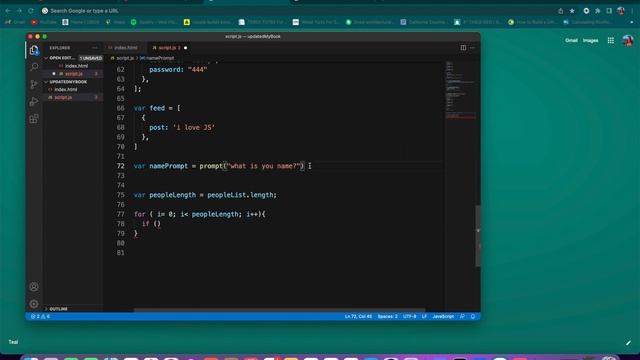Click Ln 72, Col position indicator
Image resolution: width=640 pixels, height=360 pixels.
click(x=358, y=316)
